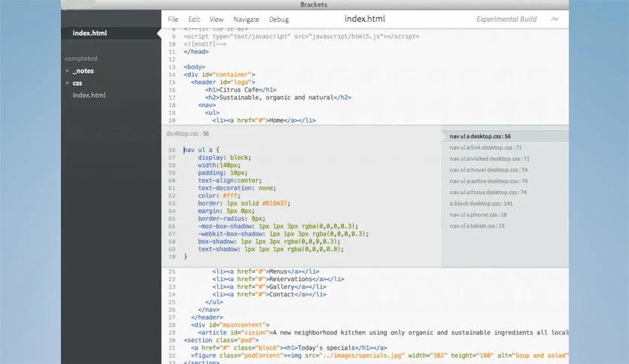Click the nav ul a selector line
Screen dimensions: 629x364
(x=202, y=150)
